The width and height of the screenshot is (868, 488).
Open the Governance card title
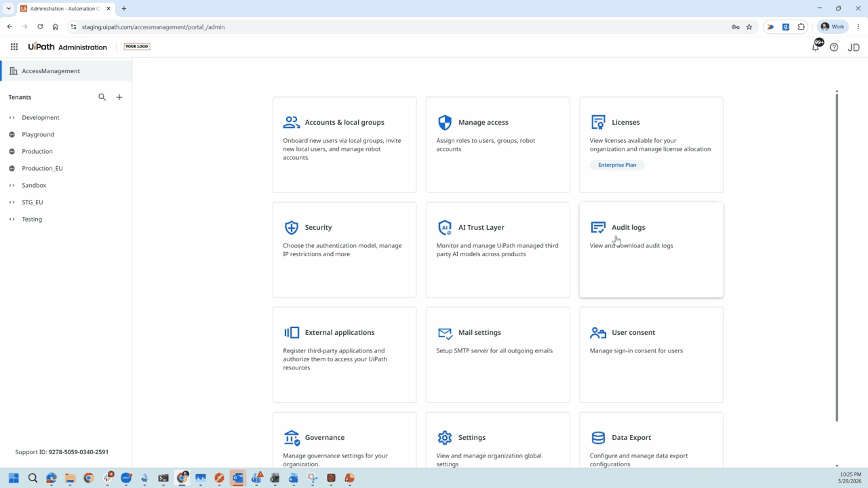click(325, 437)
